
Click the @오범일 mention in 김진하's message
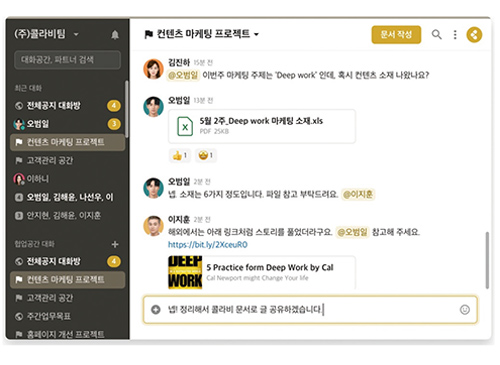point(183,75)
